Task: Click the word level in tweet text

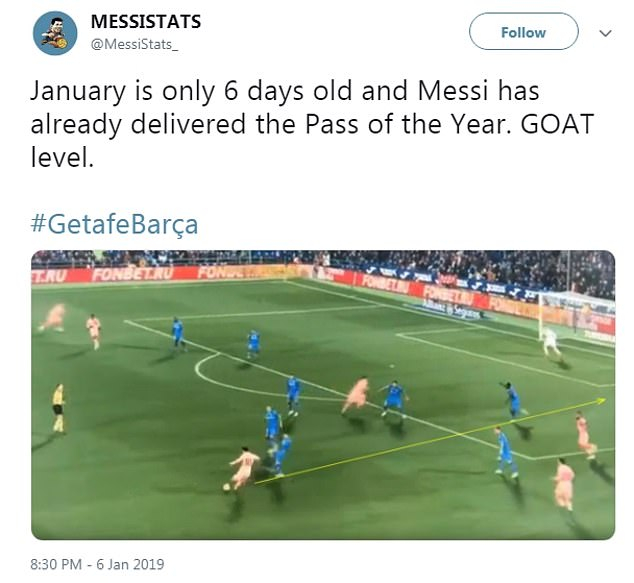Action: pyautogui.click(x=62, y=158)
